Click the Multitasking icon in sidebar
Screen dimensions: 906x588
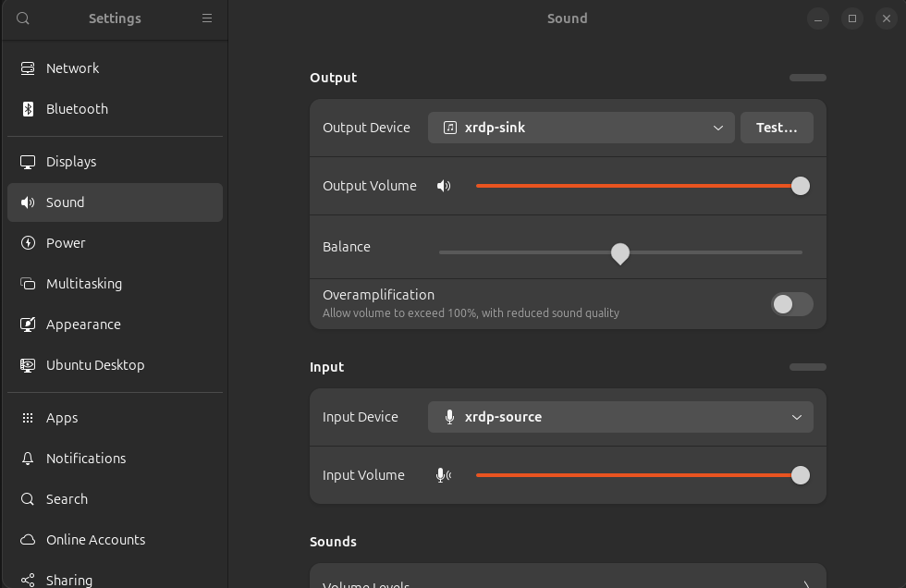point(28,284)
